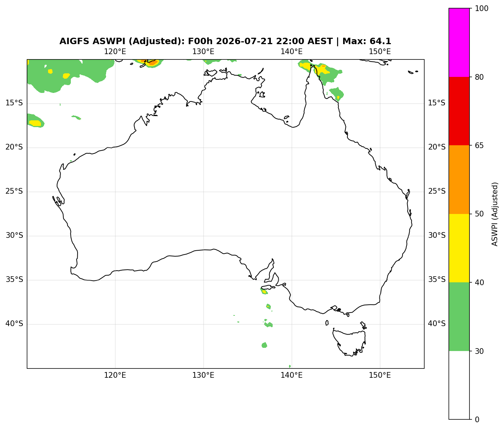This screenshot has height=429, width=504.
Task: Click the colorbar tick label '50'
Action: pyautogui.click(x=479, y=214)
